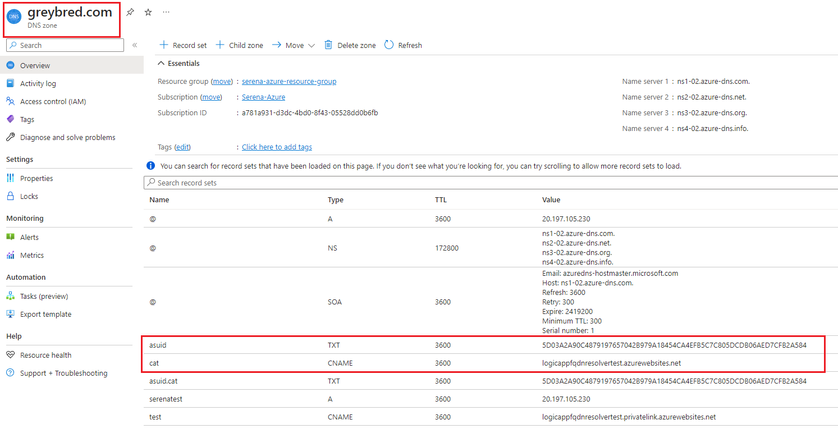
Task: Open Properties under Settings
Action: point(36,178)
